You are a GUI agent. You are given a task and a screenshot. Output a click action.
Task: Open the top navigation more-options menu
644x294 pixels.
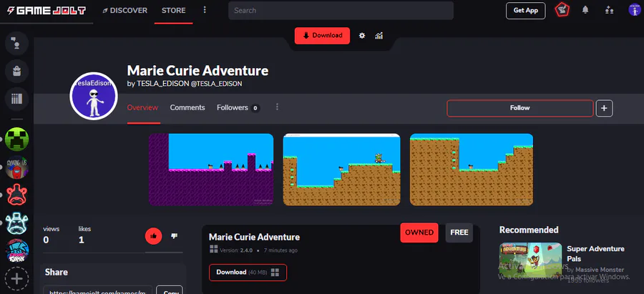tap(205, 10)
